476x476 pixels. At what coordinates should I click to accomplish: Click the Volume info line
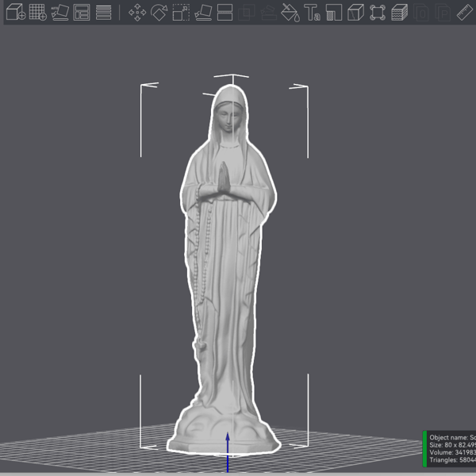tap(452, 452)
